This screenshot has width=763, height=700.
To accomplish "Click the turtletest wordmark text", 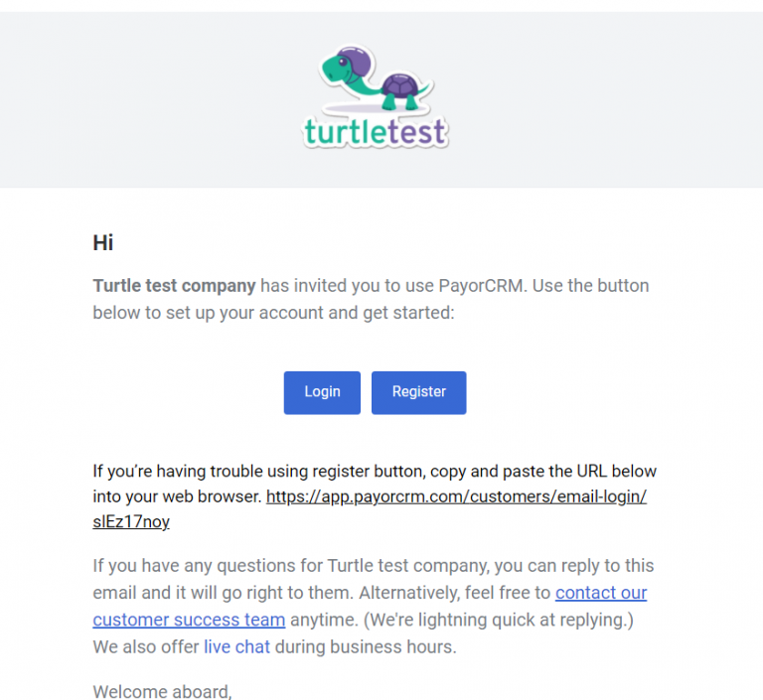I will pos(376,131).
